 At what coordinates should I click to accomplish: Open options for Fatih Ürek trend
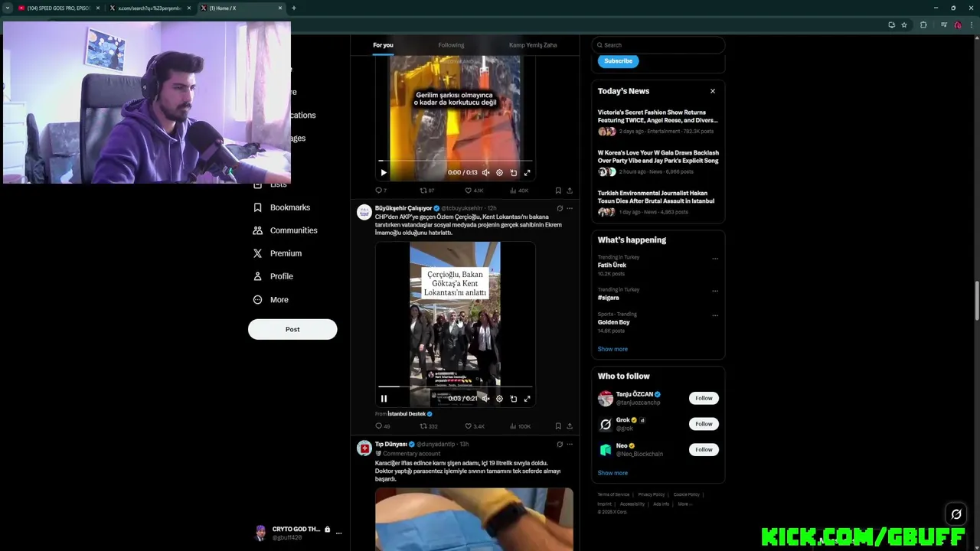[715, 259]
